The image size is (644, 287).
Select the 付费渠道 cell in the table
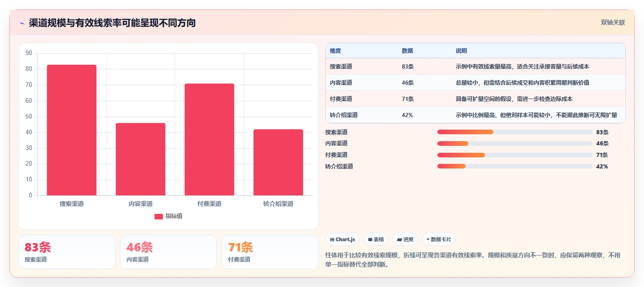pyautogui.click(x=341, y=99)
